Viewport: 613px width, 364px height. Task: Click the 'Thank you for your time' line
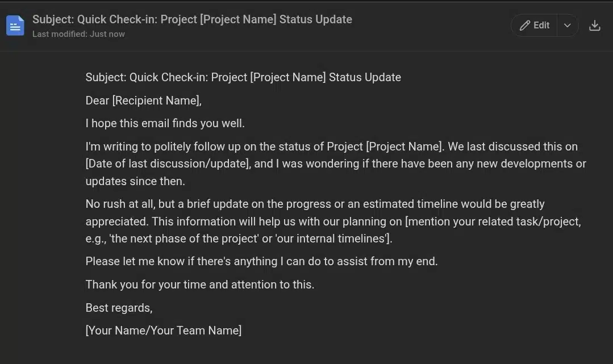200,284
